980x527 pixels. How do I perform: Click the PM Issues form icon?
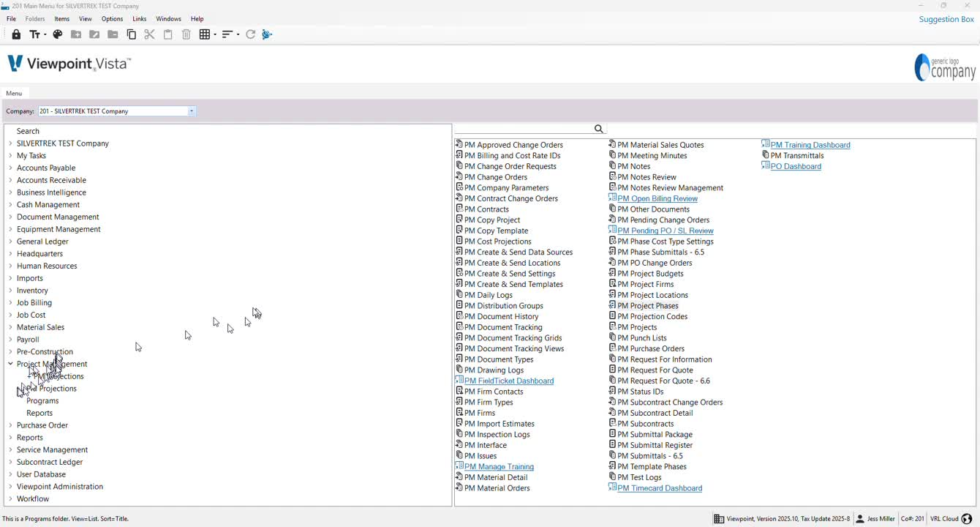tap(459, 455)
